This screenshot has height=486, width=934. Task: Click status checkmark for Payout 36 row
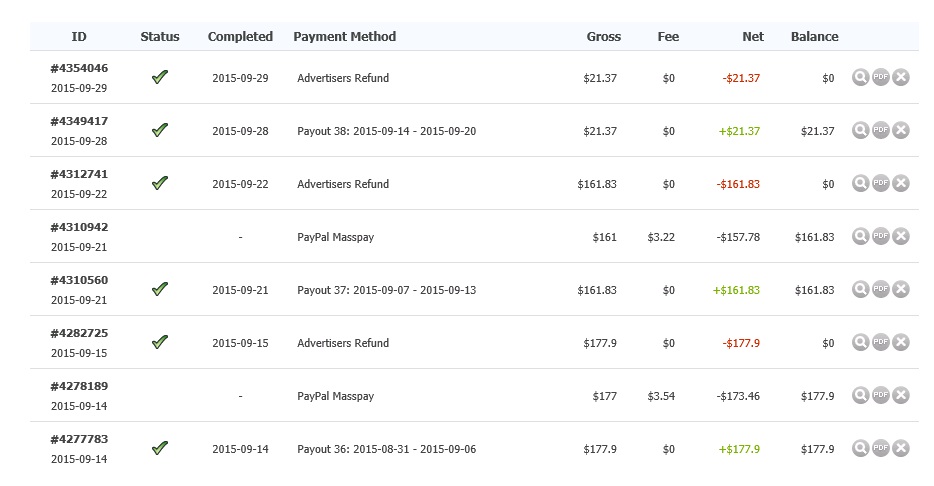click(x=160, y=448)
